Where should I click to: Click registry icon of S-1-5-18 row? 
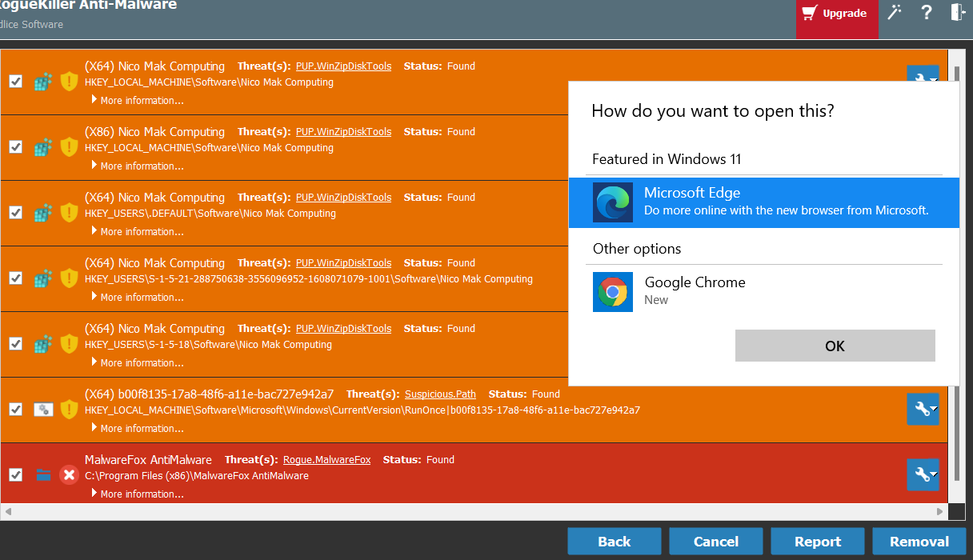[x=43, y=344]
